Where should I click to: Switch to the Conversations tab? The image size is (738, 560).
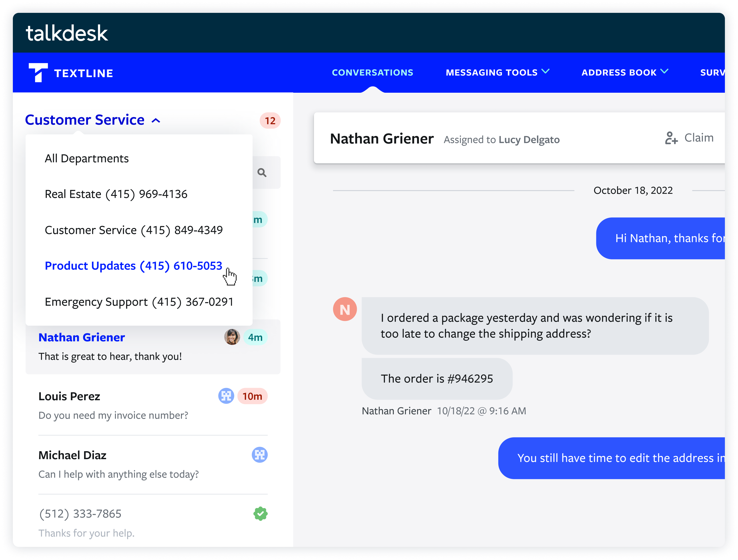[372, 72]
